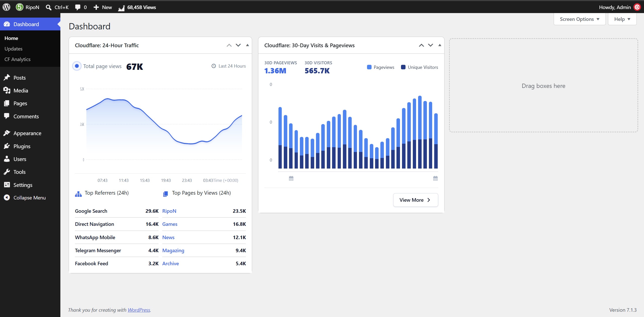Screen dimensions: 644x317
Task: Click the Settings sliders icon
Action: 7,185
